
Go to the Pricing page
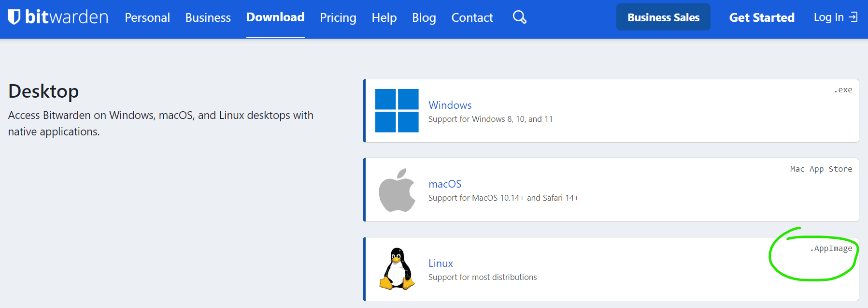click(x=338, y=18)
